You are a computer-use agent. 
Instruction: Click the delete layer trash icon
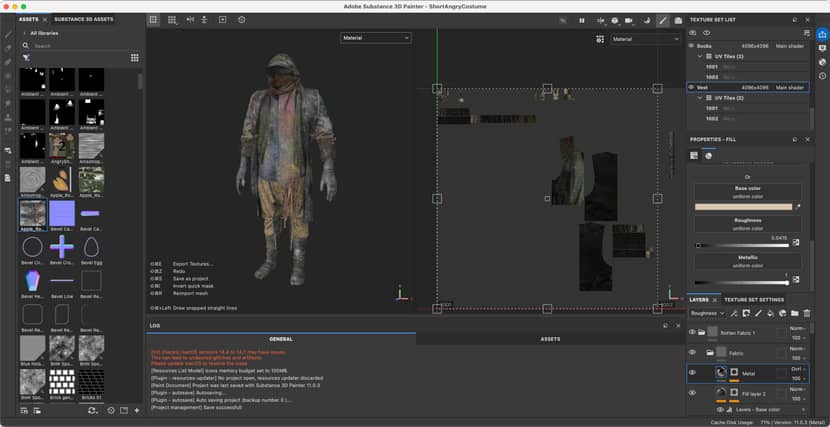807,313
